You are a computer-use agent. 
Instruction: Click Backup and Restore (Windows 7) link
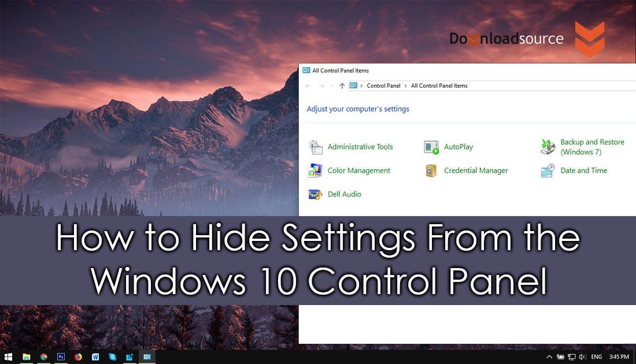592,147
